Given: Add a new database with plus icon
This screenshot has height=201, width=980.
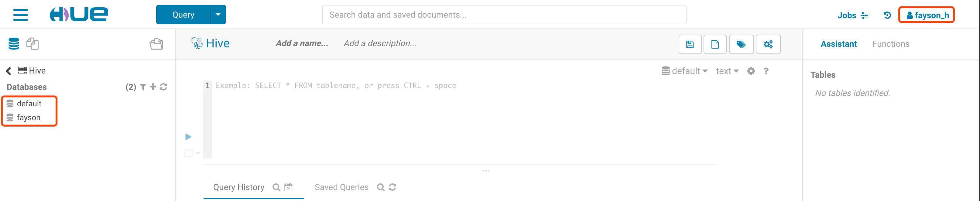Looking at the screenshot, I should coord(153,87).
